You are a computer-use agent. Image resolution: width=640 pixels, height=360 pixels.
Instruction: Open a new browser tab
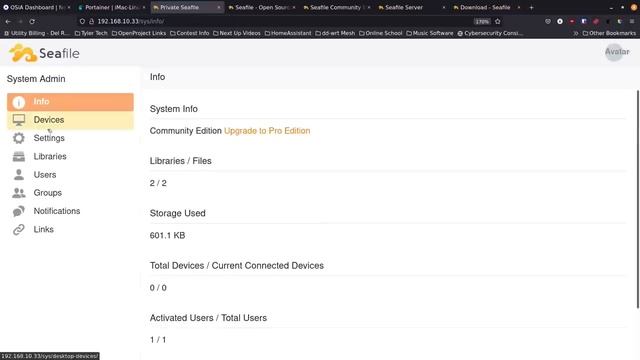pyautogui.click(x=531, y=7)
